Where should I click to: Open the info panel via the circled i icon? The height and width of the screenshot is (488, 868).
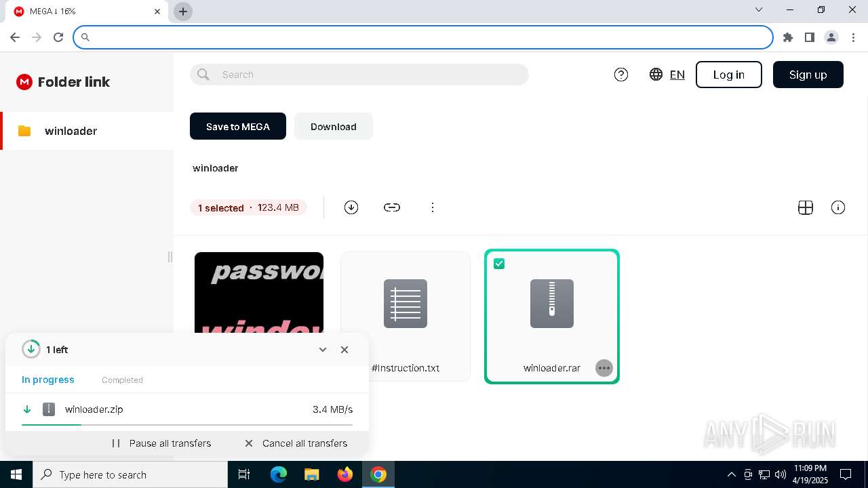tap(838, 207)
